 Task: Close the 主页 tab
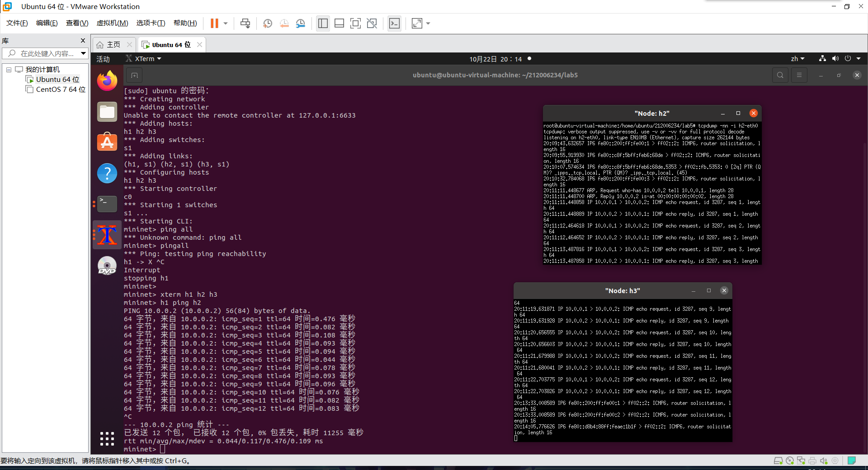click(129, 44)
